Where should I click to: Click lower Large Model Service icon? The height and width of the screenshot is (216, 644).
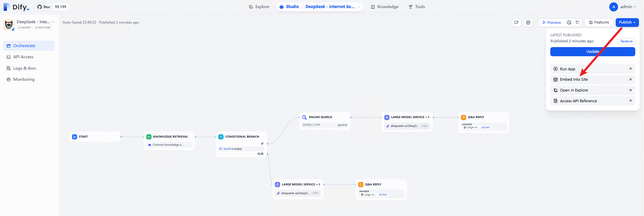point(278,184)
